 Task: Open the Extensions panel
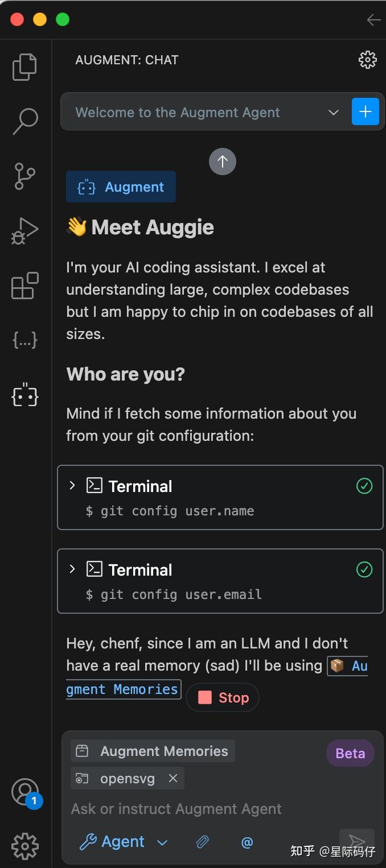pyautogui.click(x=24, y=286)
